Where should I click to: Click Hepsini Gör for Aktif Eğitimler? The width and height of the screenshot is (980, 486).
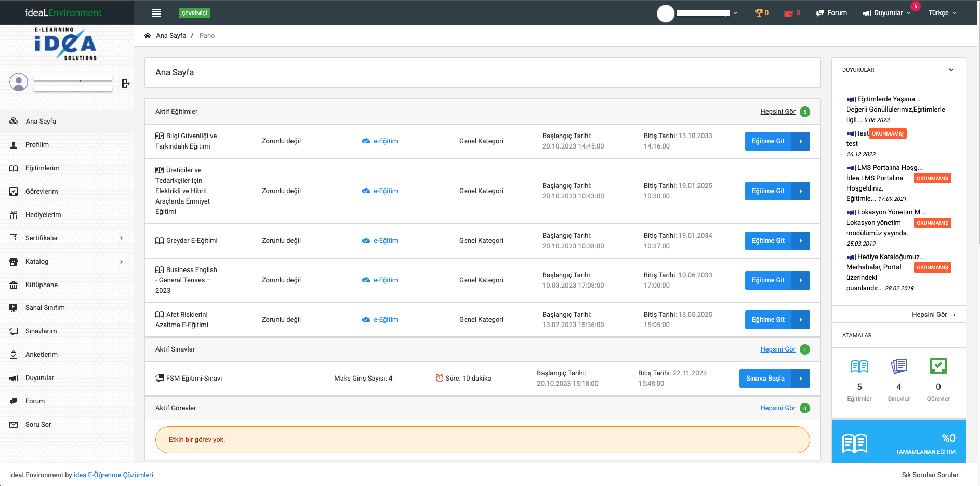(x=777, y=112)
